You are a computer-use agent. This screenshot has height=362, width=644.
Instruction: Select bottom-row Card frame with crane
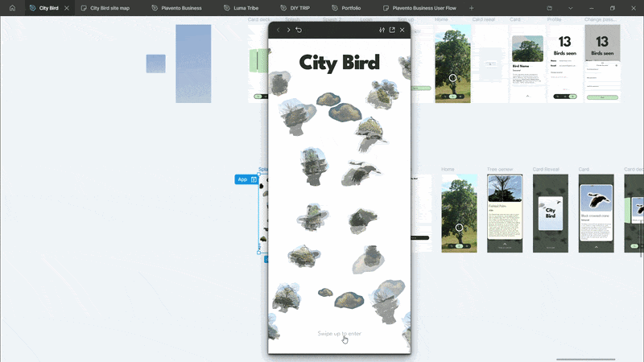597,213
